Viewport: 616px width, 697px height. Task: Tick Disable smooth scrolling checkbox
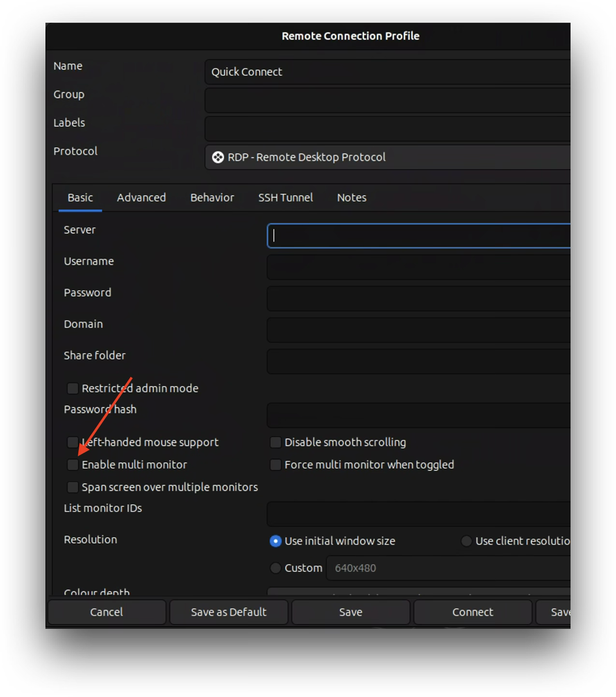[x=276, y=442]
